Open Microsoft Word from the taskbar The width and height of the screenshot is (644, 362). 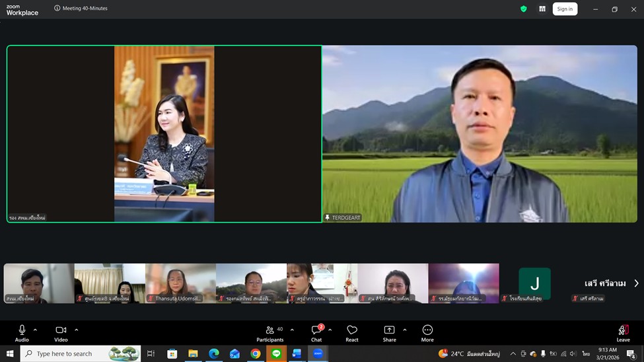(x=297, y=353)
